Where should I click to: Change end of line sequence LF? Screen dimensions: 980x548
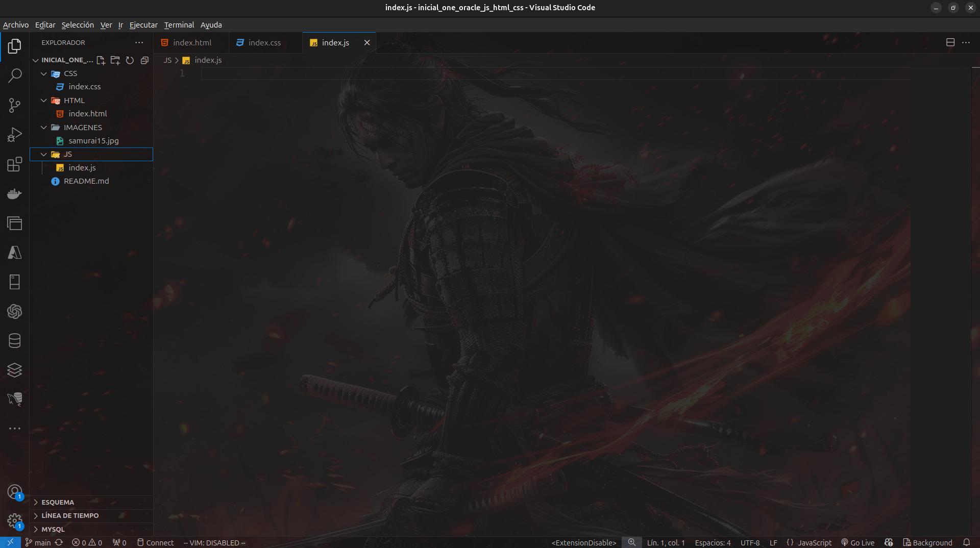pos(773,542)
